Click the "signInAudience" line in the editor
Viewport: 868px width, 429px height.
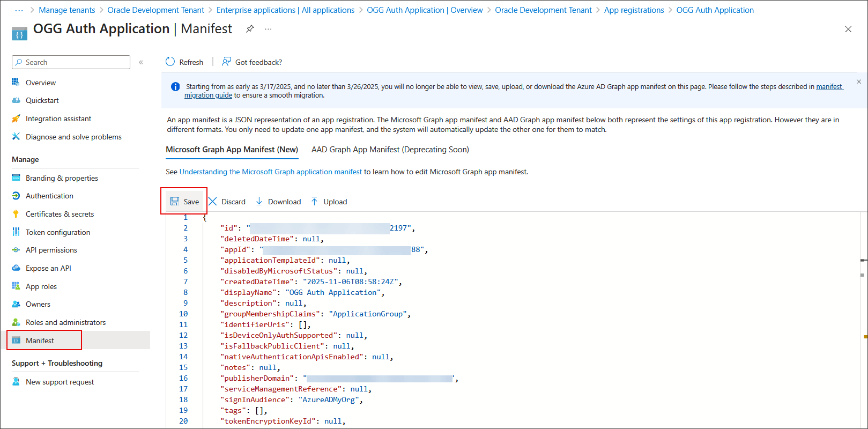coord(292,400)
